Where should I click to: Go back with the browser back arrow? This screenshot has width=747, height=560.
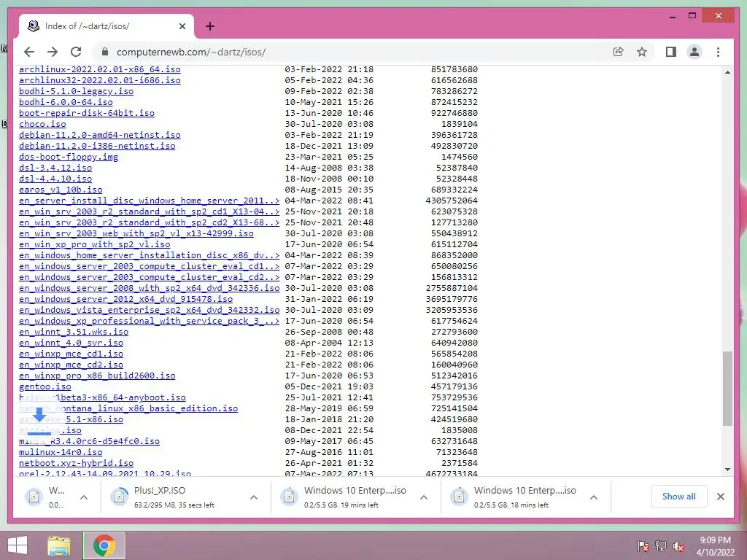(29, 52)
